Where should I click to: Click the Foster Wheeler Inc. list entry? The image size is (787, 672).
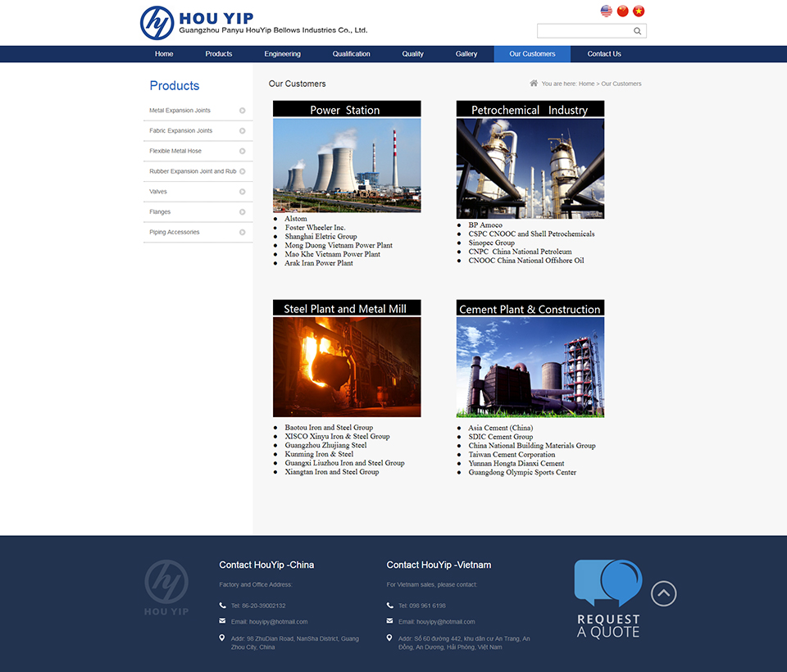(x=315, y=228)
